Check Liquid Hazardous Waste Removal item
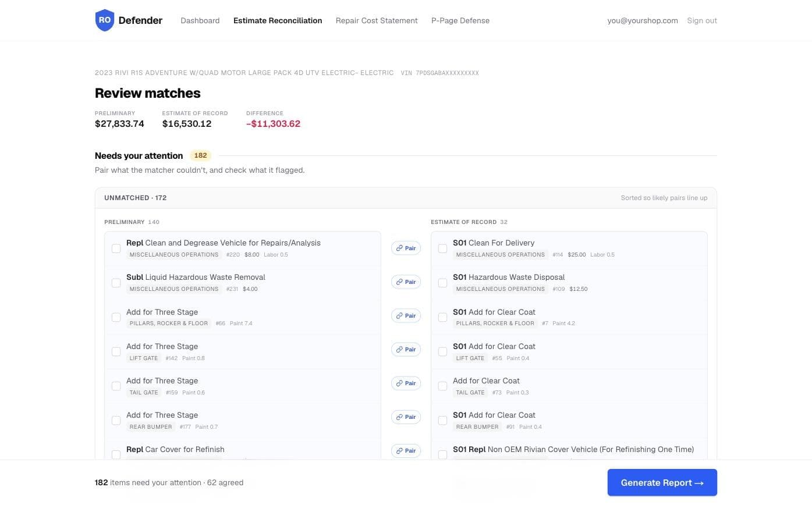This screenshot has width=812, height=505. (x=116, y=283)
